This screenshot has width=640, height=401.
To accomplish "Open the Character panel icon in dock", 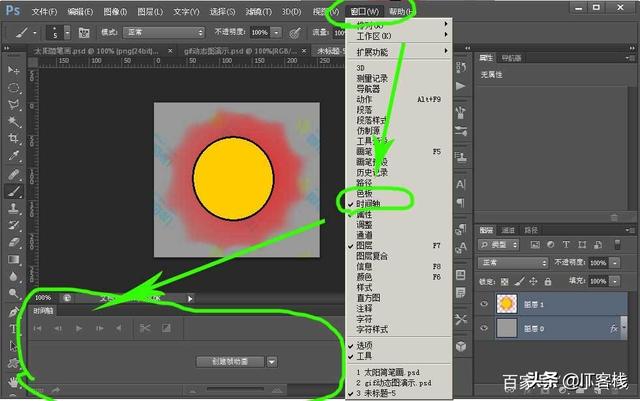I will coord(461,184).
